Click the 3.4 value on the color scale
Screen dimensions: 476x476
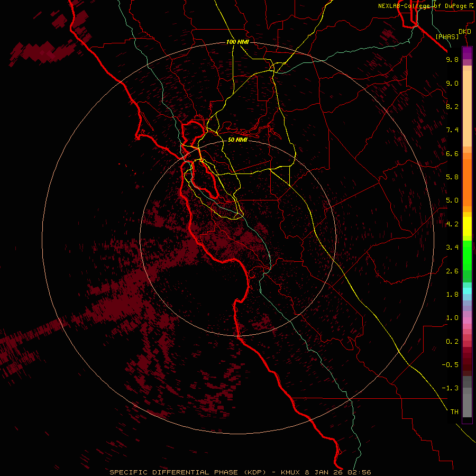[452, 248]
